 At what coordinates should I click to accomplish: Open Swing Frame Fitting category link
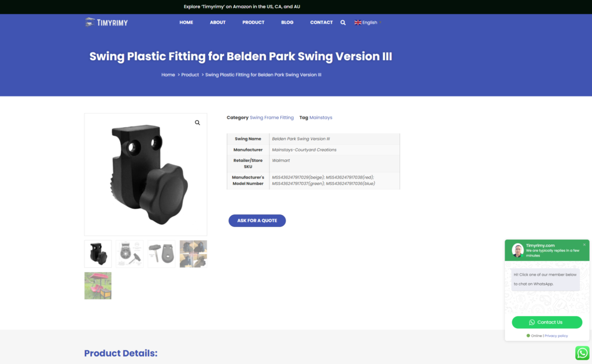click(272, 118)
